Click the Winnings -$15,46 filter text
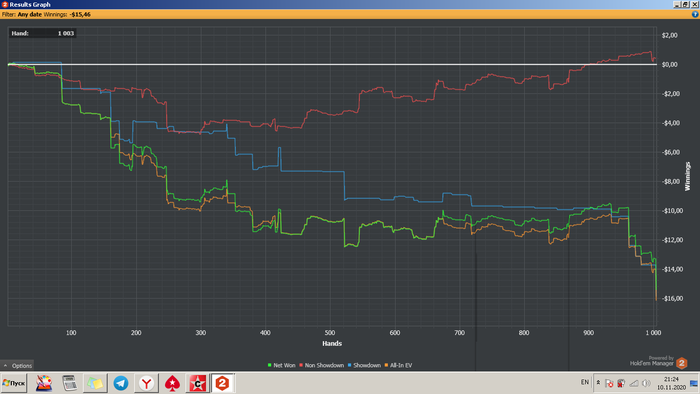The width and height of the screenshot is (700, 394). [67, 14]
